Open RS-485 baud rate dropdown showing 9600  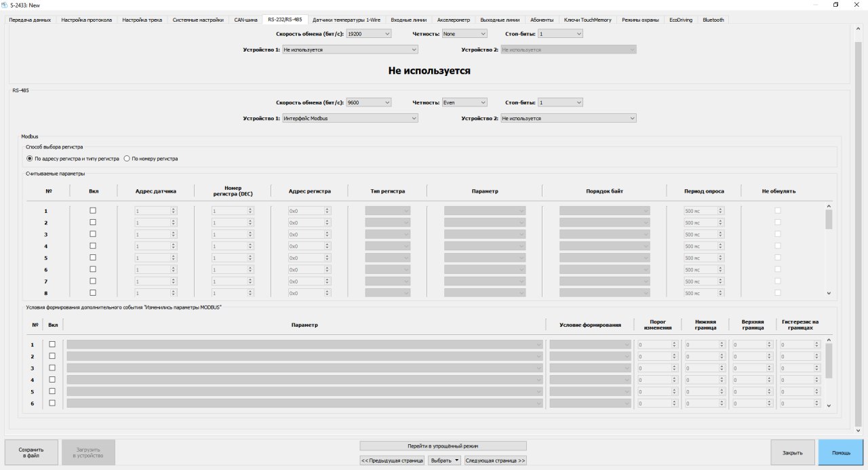point(368,102)
